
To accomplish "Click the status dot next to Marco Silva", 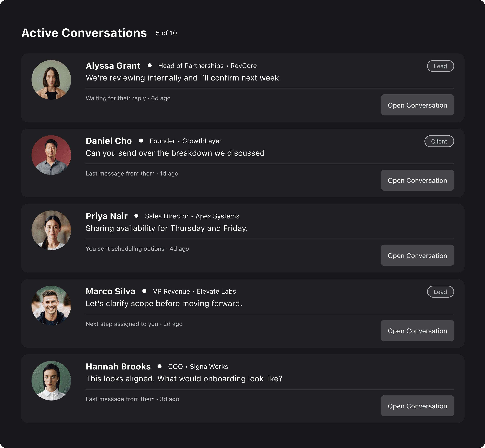I will pyautogui.click(x=144, y=291).
